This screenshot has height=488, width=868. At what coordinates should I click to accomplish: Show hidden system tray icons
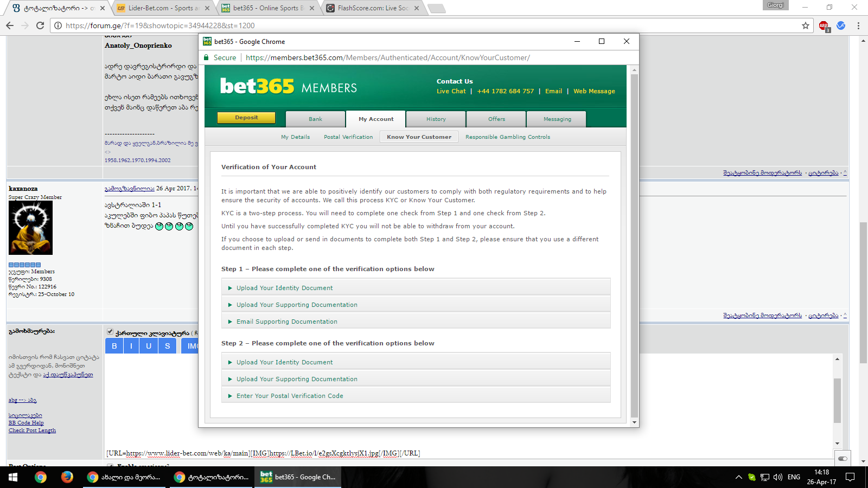(738, 477)
